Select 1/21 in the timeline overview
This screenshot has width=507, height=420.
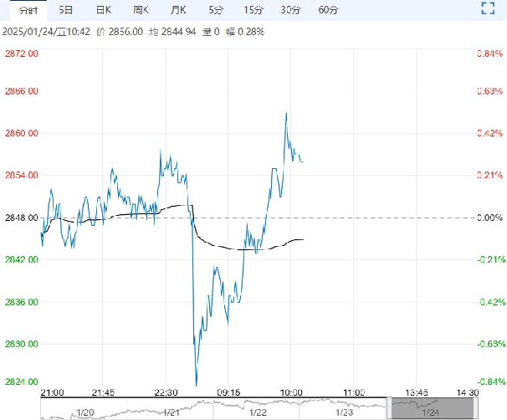tap(172, 411)
